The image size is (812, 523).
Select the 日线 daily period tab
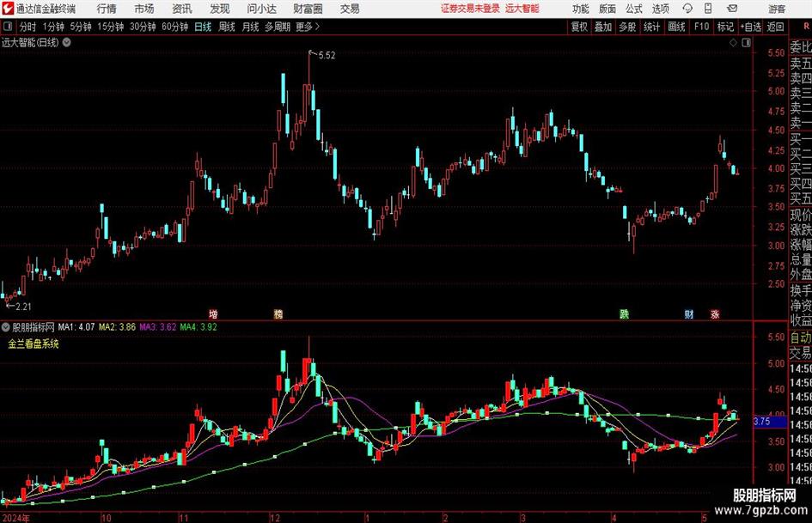203,27
